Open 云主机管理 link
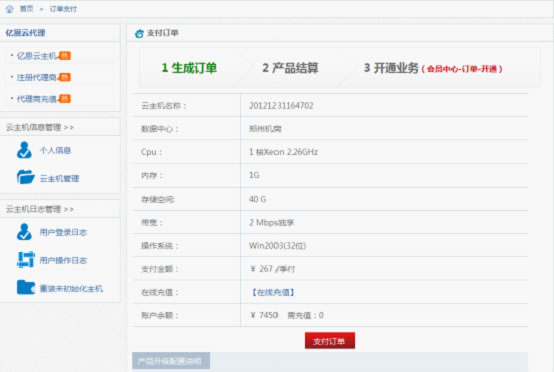The width and height of the screenshot is (554, 372). click(59, 179)
